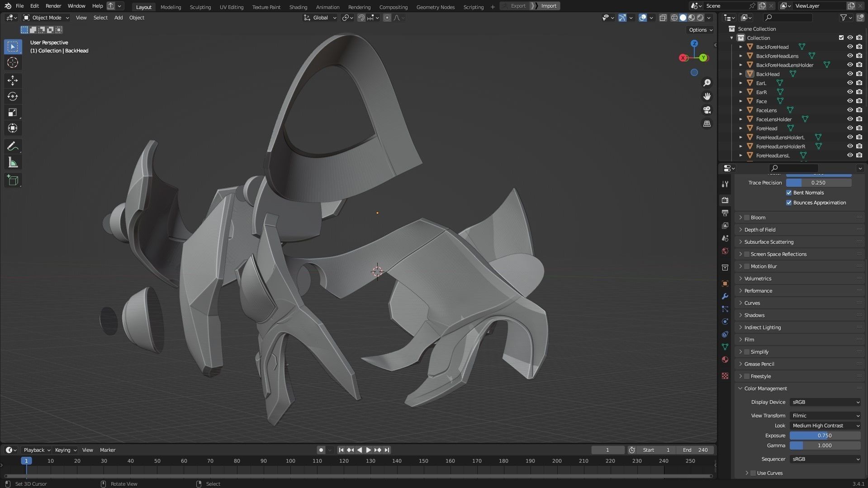This screenshot has height=488, width=868.
Task: Open the Global orientation dropdown
Action: 320,18
